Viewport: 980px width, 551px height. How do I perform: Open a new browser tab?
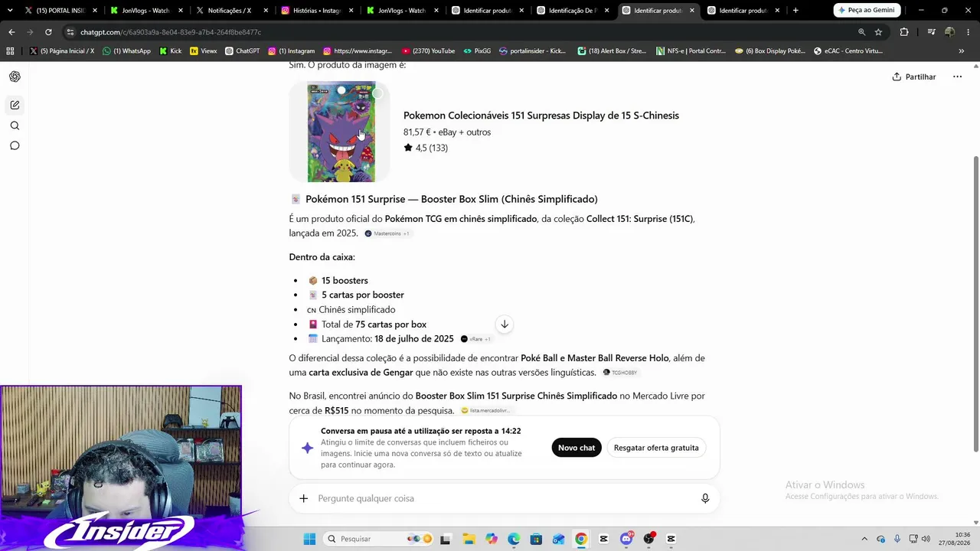click(795, 11)
